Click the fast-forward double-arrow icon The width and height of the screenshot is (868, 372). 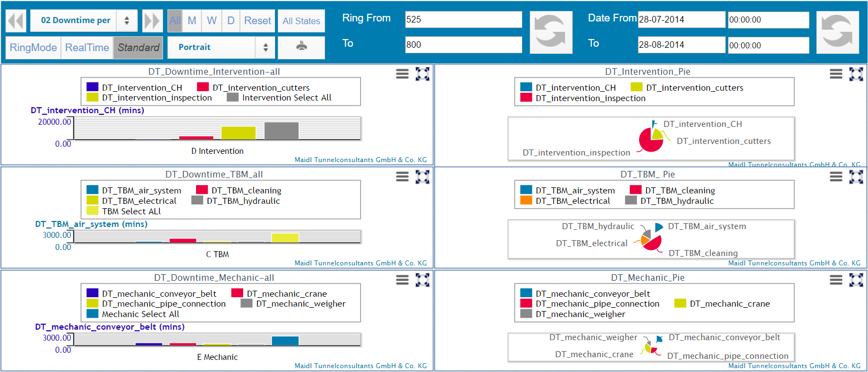coord(152,21)
